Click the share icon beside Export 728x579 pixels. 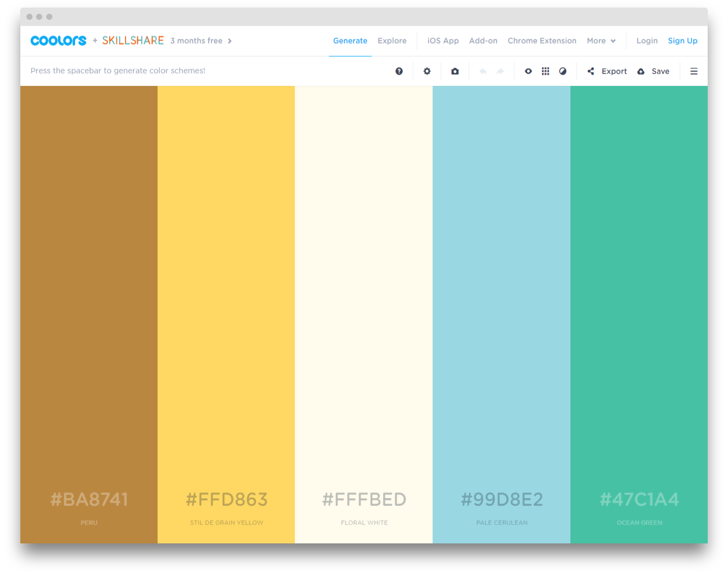(x=591, y=71)
